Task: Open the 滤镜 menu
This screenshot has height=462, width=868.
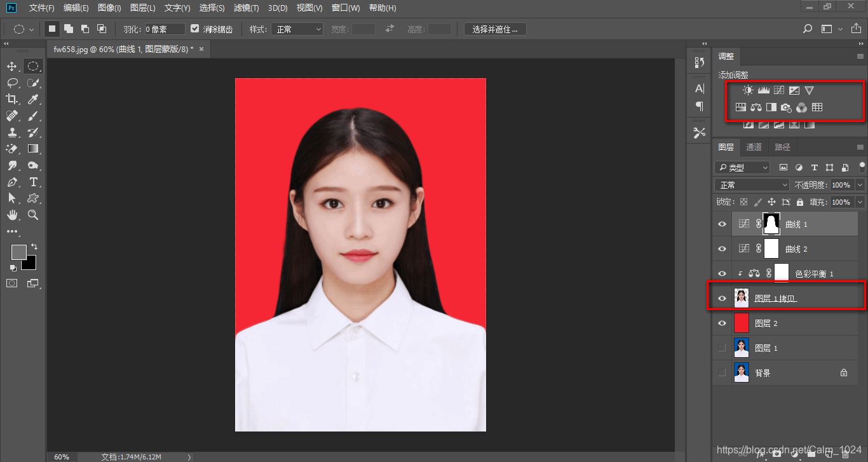Action: pos(246,8)
